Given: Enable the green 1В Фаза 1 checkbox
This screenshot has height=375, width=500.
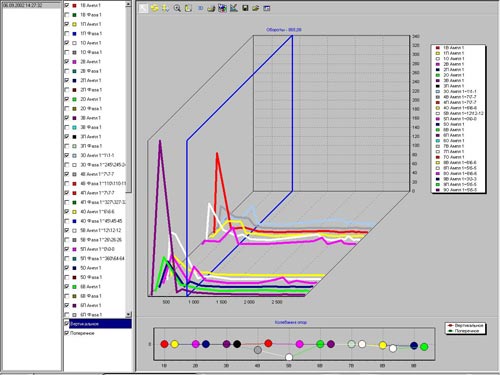Looking at the screenshot, I should click(67, 15).
